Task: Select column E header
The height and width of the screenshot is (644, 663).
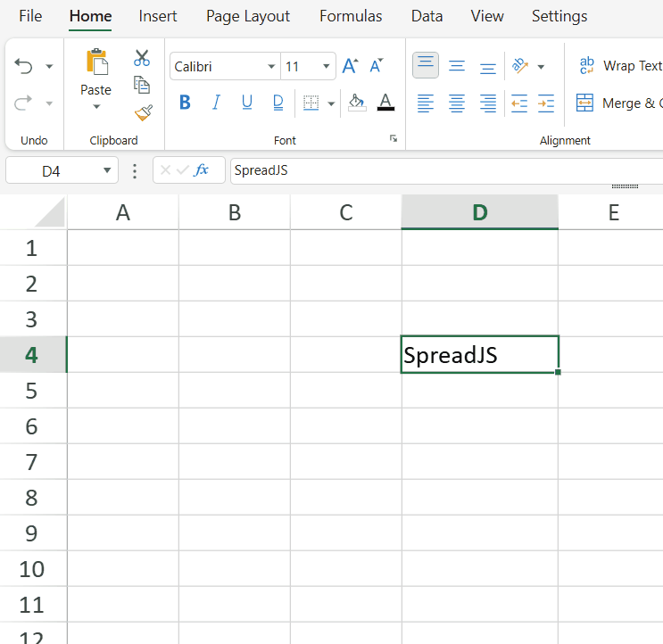Action: click(610, 212)
